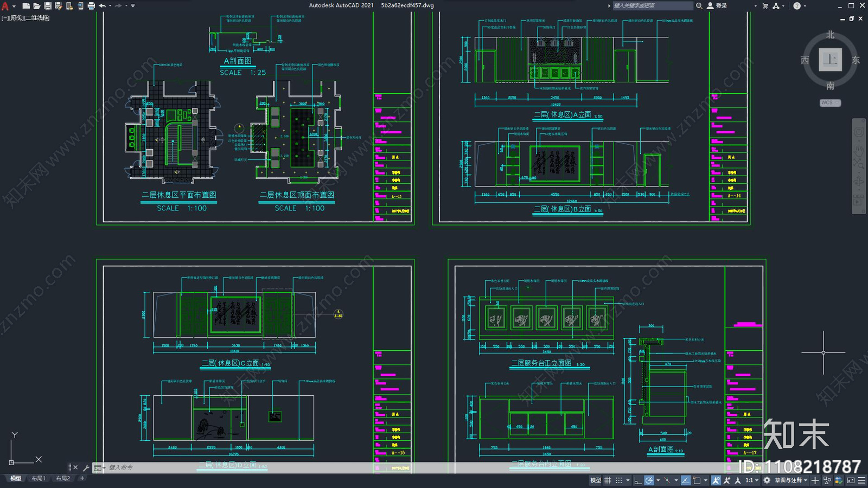Click the workspace switching gear icon
The height and width of the screenshot is (488, 868).
tap(767, 480)
